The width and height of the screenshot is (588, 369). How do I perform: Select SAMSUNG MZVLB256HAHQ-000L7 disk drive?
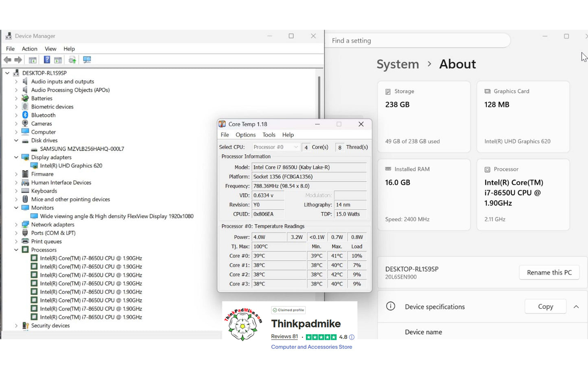tap(82, 149)
